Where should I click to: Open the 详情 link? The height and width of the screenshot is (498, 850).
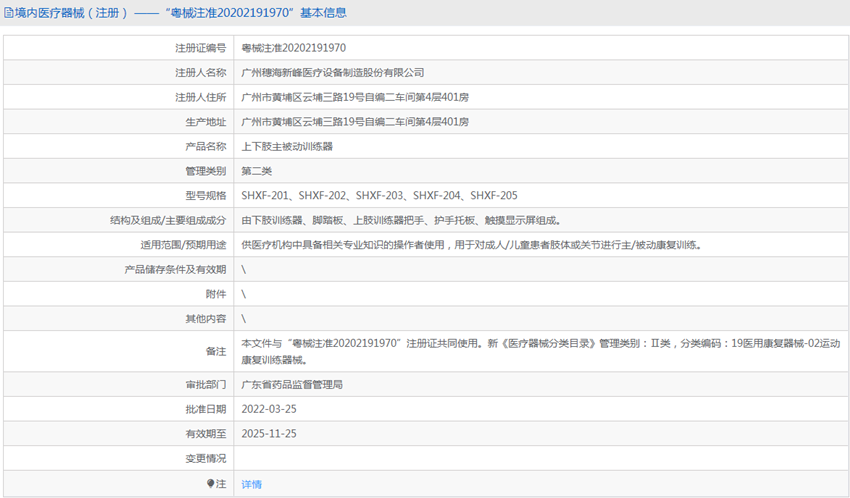tap(252, 484)
